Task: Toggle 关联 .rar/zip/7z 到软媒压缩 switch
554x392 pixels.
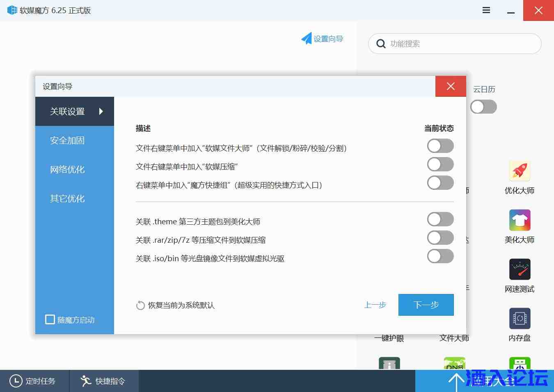Action: tap(440, 238)
